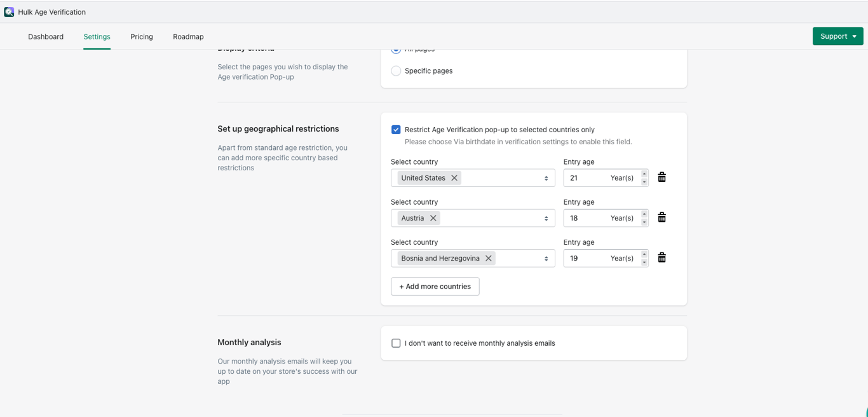The width and height of the screenshot is (868, 417).
Task: Expand the Austria country selector
Action: [x=546, y=218]
